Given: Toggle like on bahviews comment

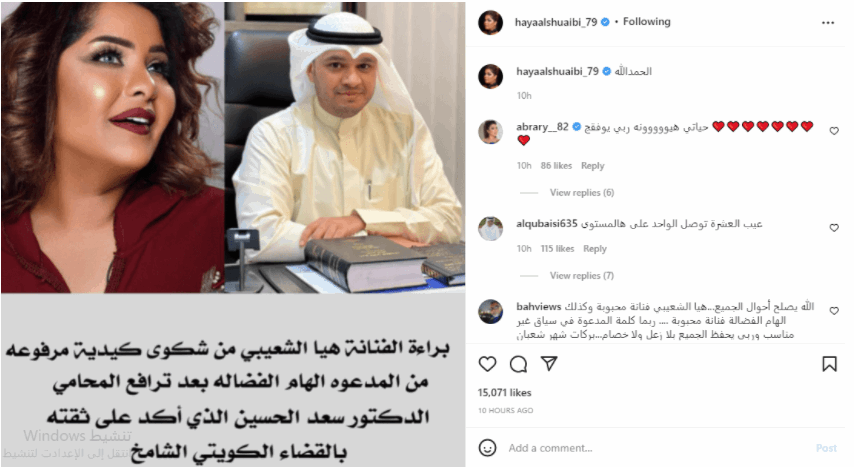Looking at the screenshot, I should click(x=834, y=311).
